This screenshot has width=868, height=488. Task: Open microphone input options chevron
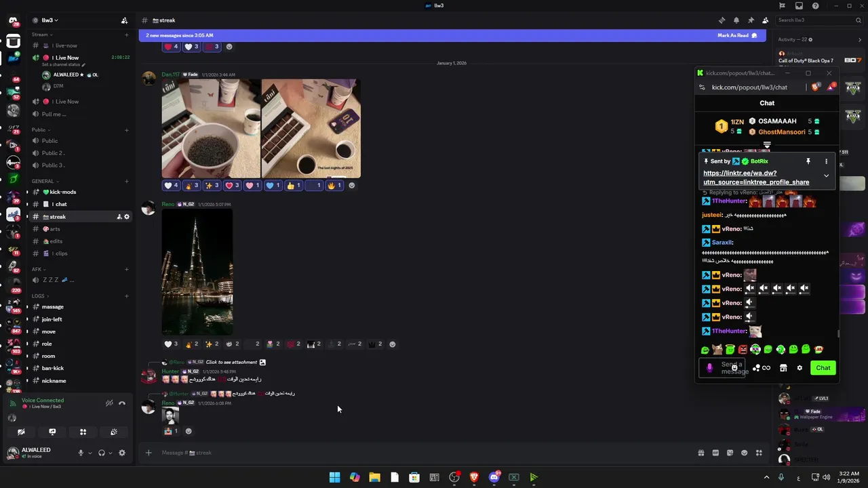point(90,453)
